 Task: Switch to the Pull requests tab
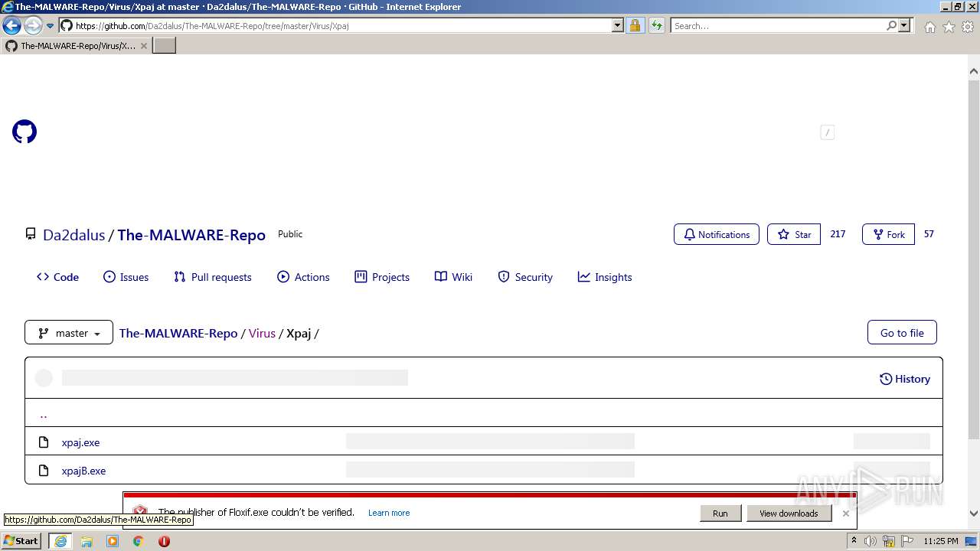click(x=213, y=277)
